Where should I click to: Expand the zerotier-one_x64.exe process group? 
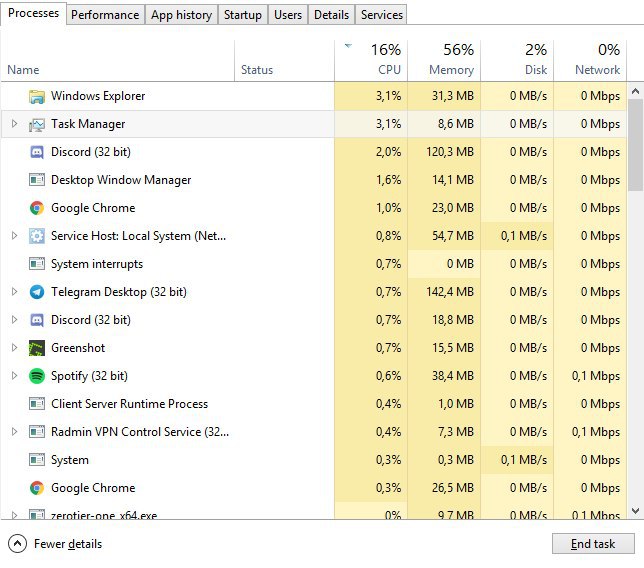coord(14,515)
